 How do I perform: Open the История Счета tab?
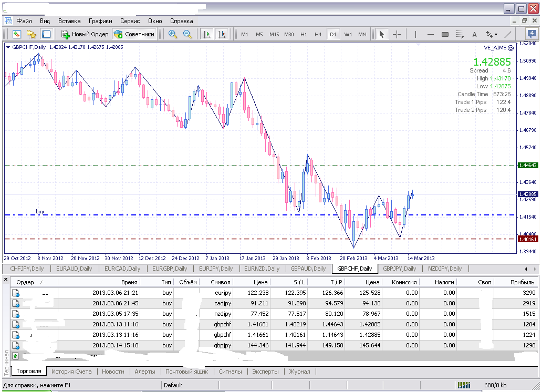coord(71,371)
